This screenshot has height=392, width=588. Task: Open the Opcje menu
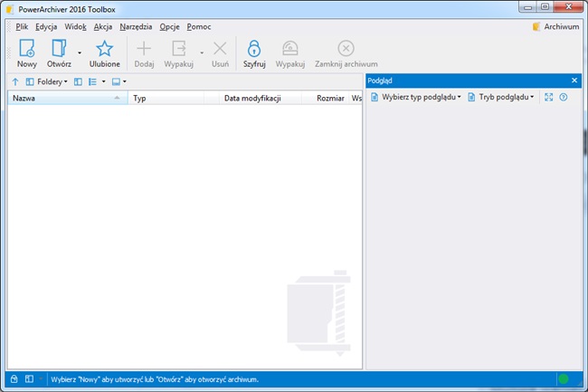pyautogui.click(x=169, y=26)
